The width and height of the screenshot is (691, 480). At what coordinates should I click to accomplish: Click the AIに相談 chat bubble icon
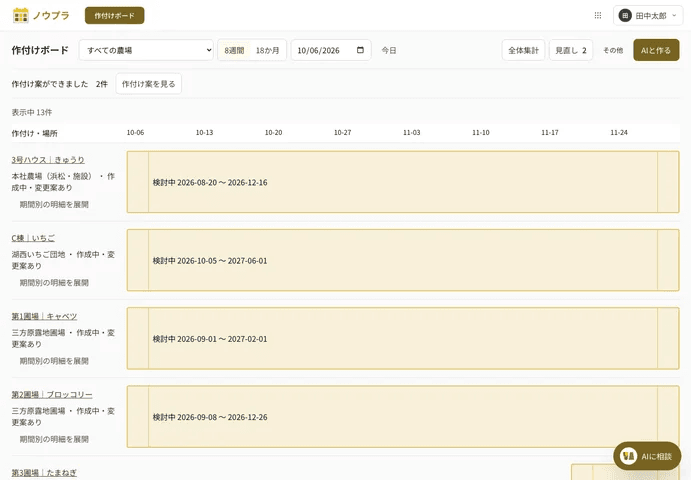point(628,456)
